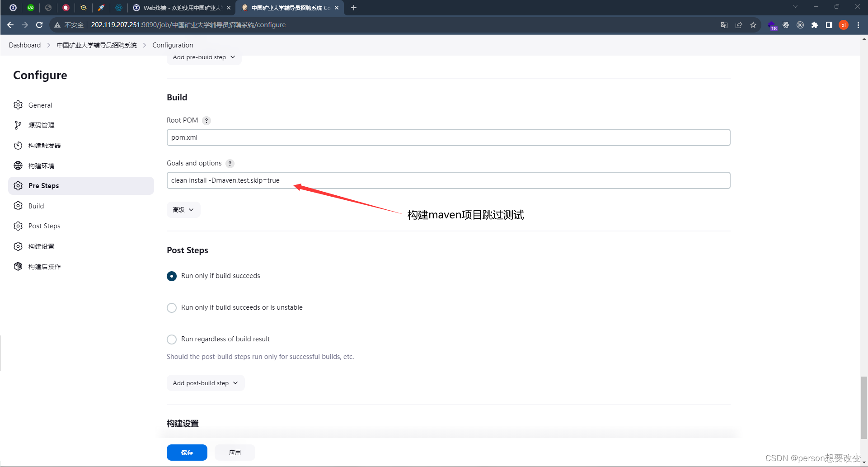Click the browser address bar URL
The image size is (868, 467).
pos(188,25)
